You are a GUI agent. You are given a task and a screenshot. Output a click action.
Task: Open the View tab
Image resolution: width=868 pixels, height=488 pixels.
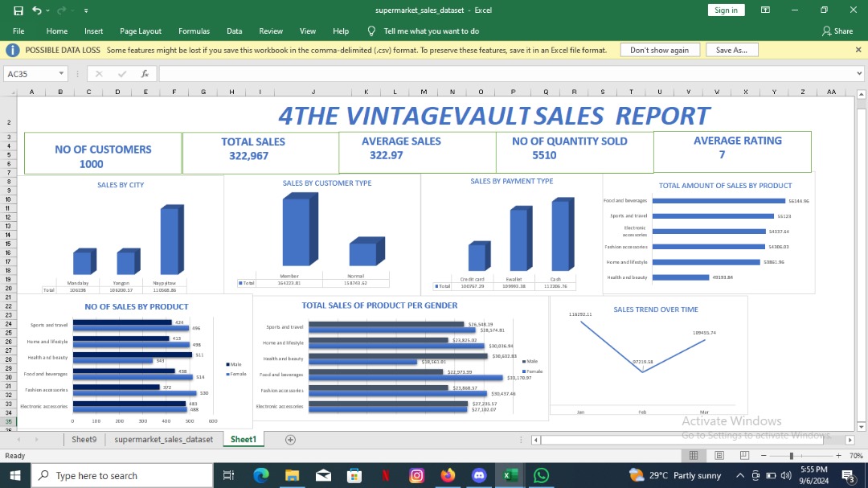click(x=307, y=31)
